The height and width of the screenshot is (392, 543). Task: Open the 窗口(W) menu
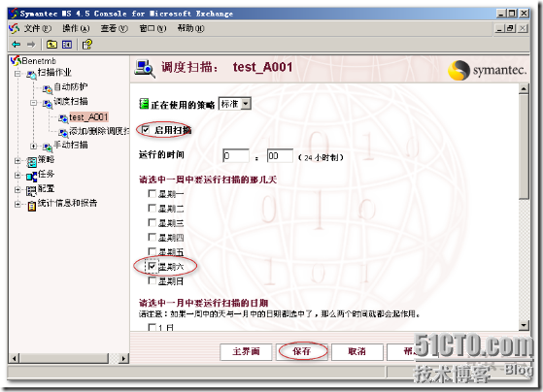[x=153, y=28]
